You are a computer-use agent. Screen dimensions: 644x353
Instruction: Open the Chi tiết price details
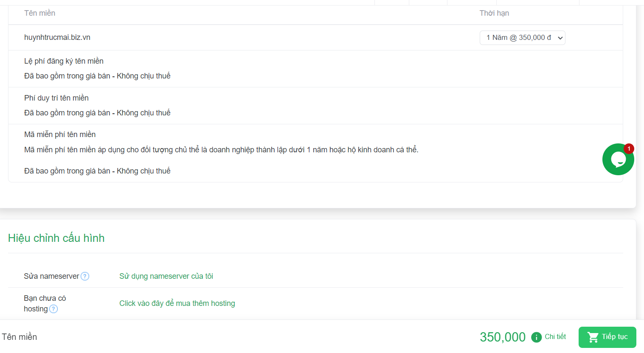555,336
